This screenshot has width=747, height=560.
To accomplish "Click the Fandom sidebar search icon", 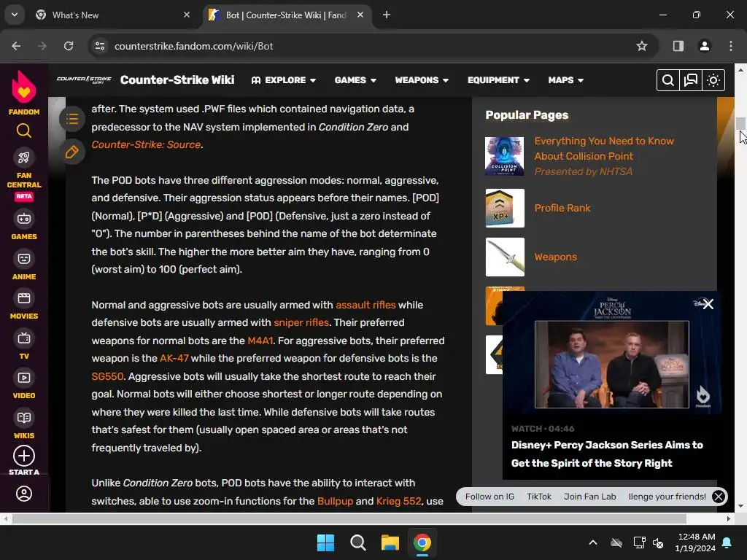I will (24, 131).
